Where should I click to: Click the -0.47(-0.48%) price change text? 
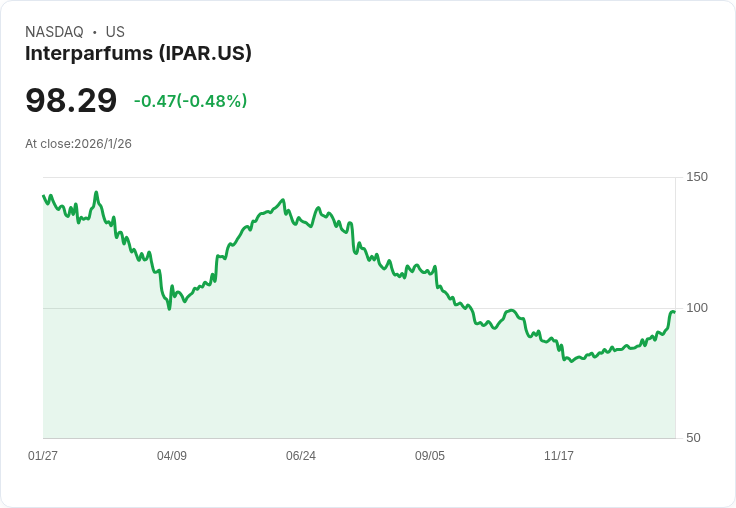(x=190, y=101)
